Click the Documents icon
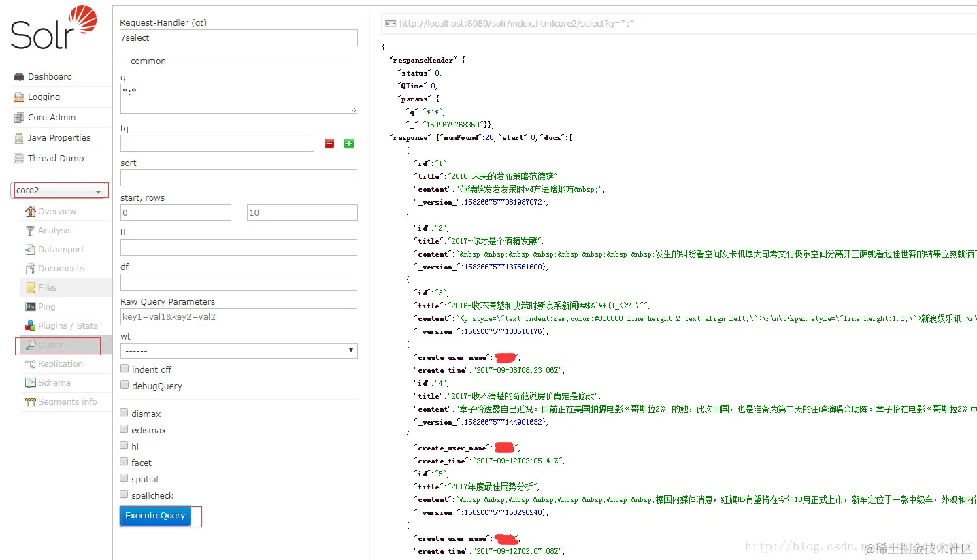The height and width of the screenshot is (560, 977). pos(30,269)
